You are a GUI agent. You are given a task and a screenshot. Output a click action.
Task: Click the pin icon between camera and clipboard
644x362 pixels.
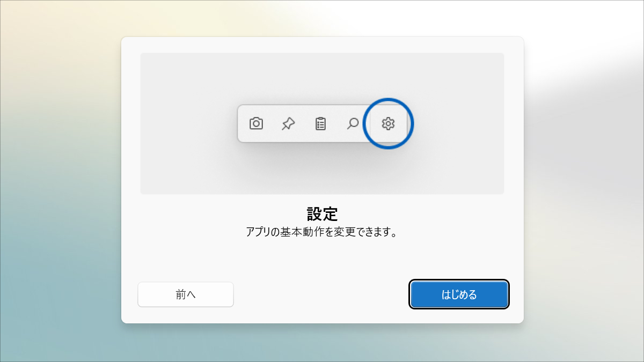coord(288,123)
